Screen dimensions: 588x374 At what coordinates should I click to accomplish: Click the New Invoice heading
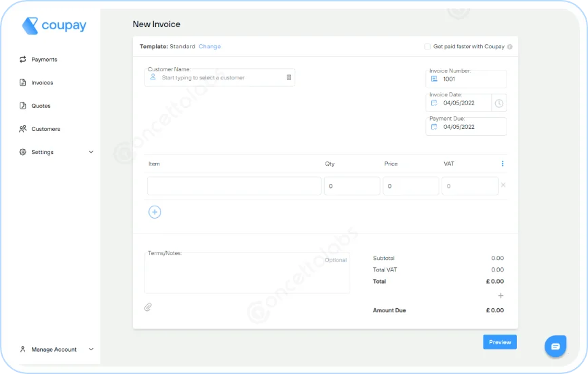[157, 24]
